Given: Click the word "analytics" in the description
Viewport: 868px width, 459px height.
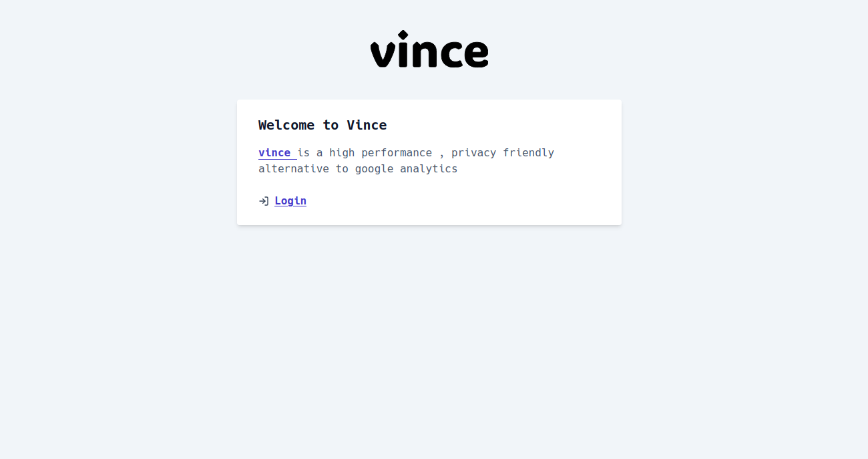Looking at the screenshot, I should (429, 169).
